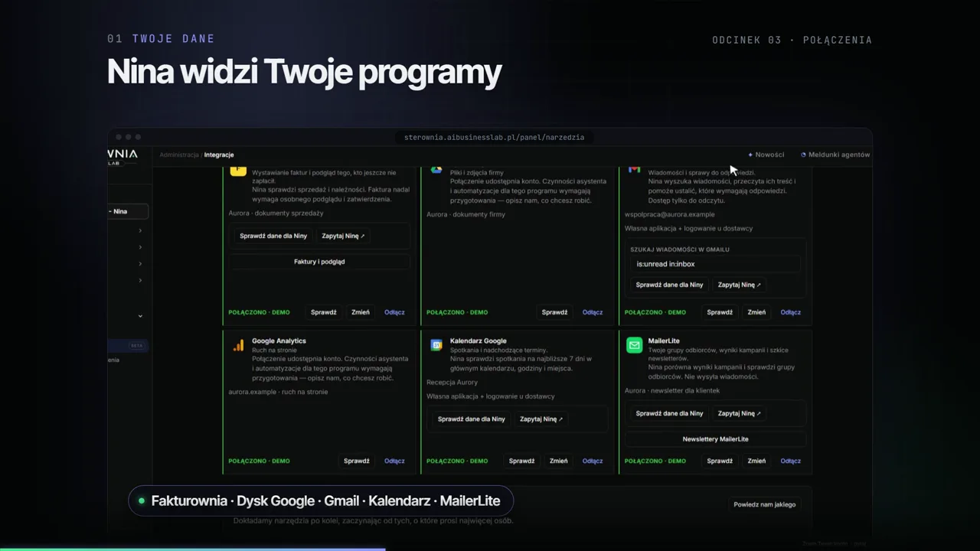
Task: Click Zapytaj Ninę in dokumenty sprzedaży card
Action: point(343,236)
